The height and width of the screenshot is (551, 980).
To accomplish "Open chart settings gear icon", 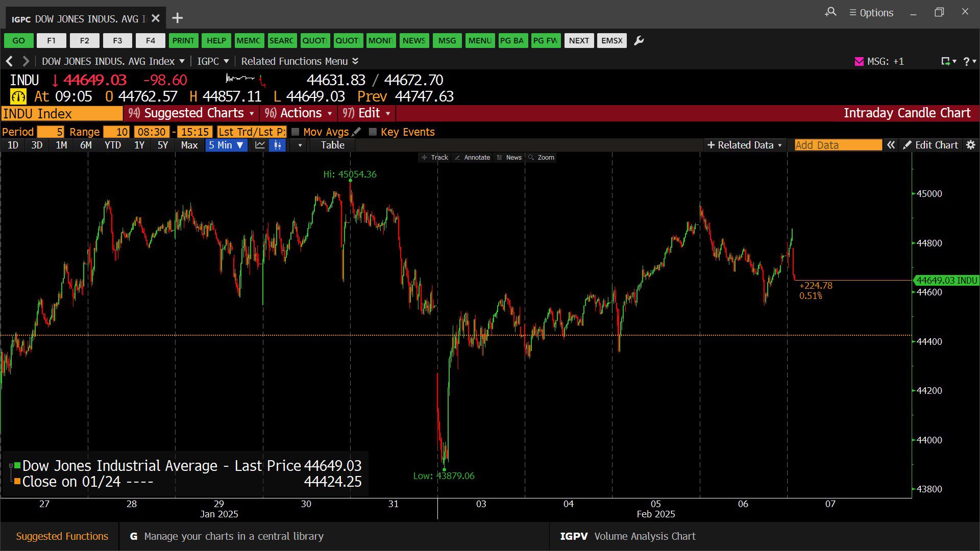I will click(971, 145).
